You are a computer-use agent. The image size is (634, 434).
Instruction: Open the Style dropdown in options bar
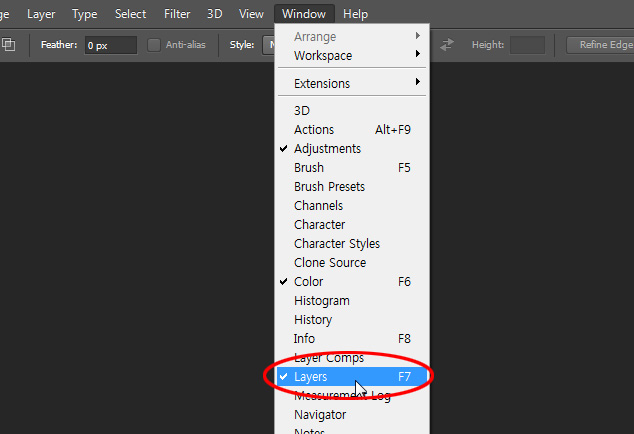268,45
